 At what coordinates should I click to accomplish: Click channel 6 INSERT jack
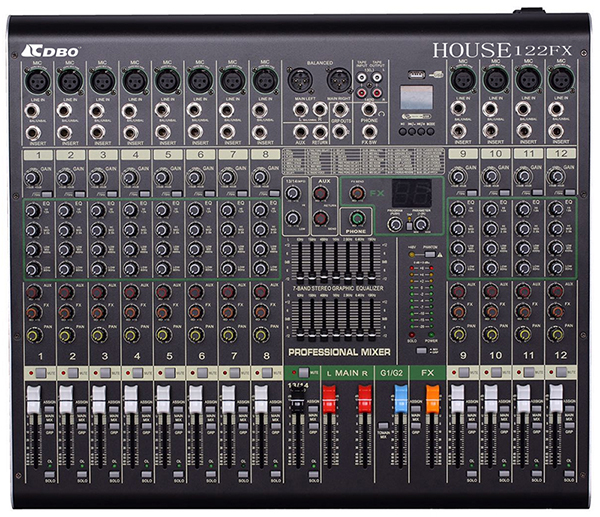[195, 132]
